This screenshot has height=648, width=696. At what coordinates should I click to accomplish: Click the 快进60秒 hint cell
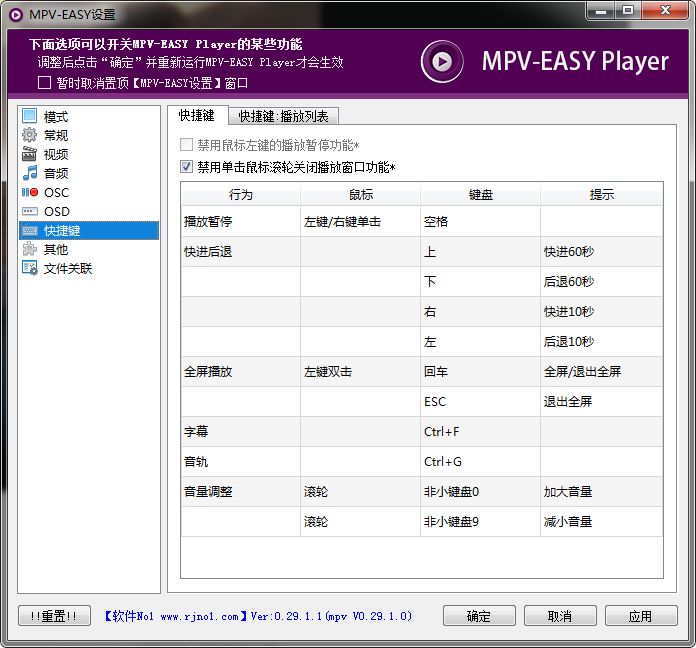coord(601,252)
